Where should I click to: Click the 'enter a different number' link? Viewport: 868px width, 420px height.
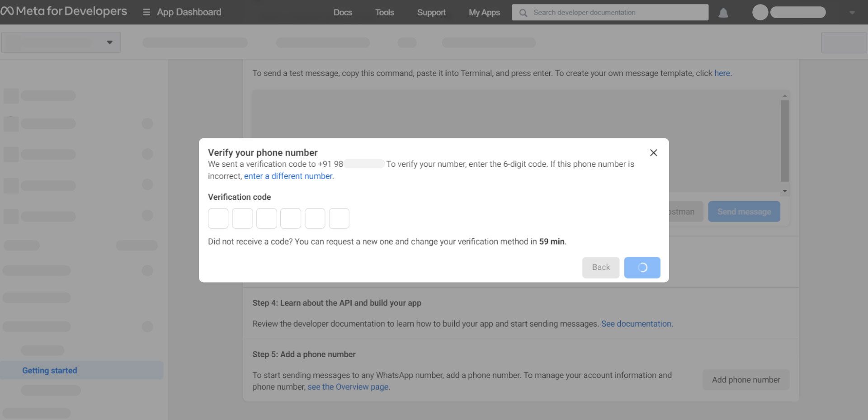pos(288,176)
